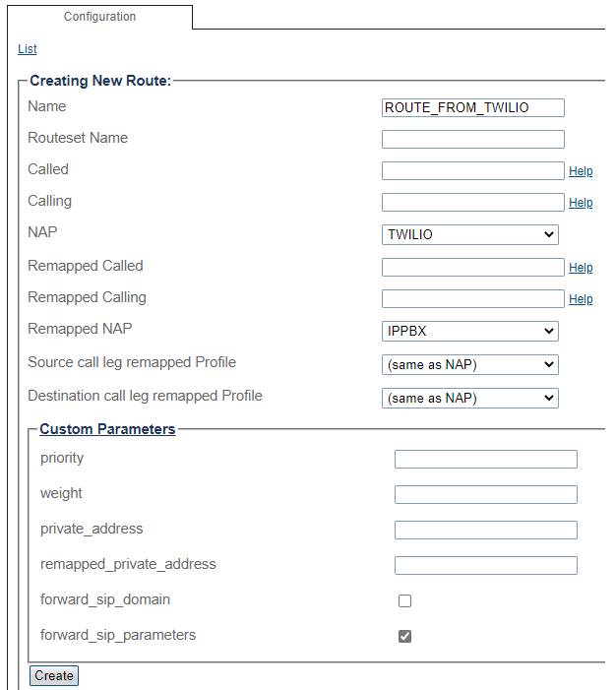This screenshot has height=690, width=616.
Task: Enable the forward_sip_domain checkbox
Action: (404, 600)
